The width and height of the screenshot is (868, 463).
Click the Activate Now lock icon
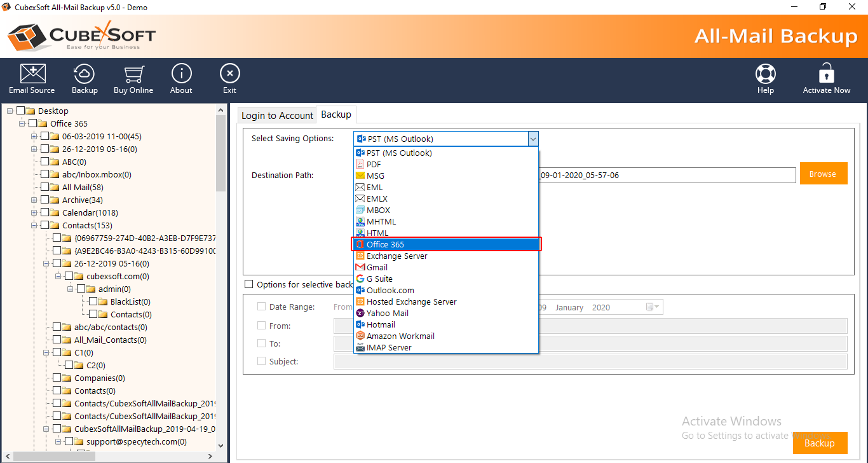point(826,74)
